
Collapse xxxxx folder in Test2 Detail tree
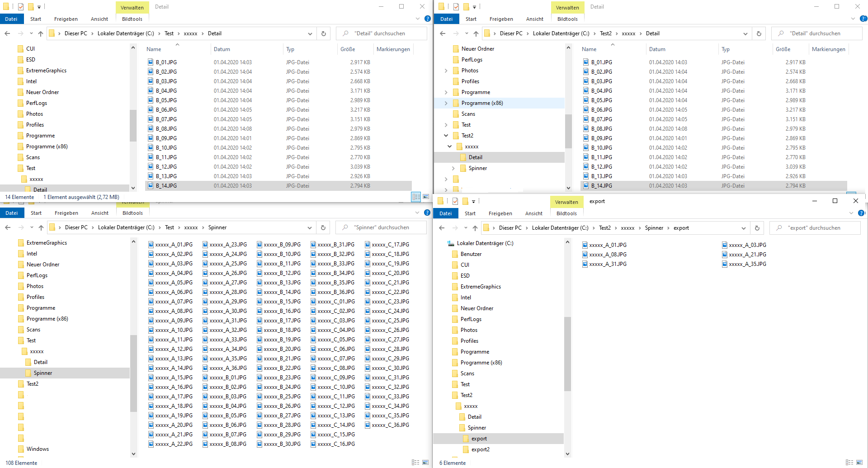[x=450, y=147]
